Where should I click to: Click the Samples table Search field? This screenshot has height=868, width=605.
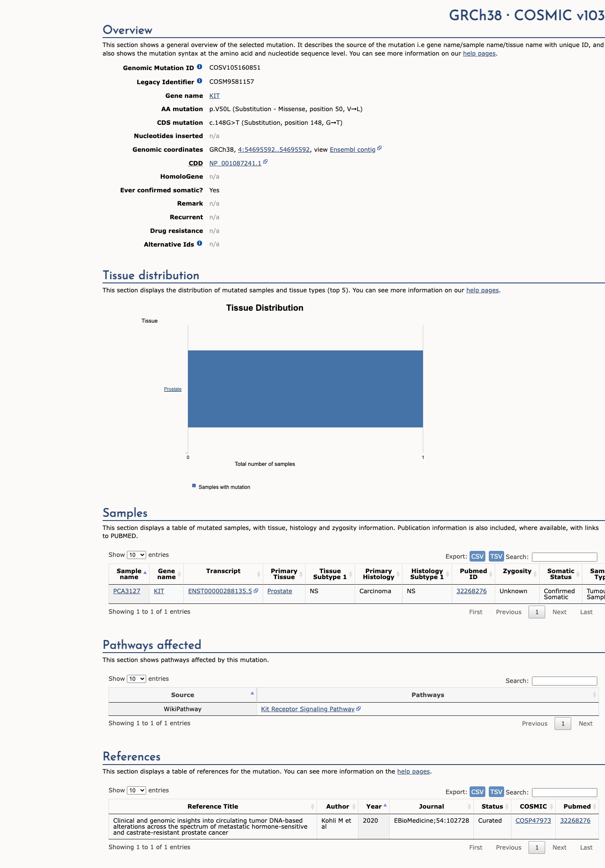[564, 557]
